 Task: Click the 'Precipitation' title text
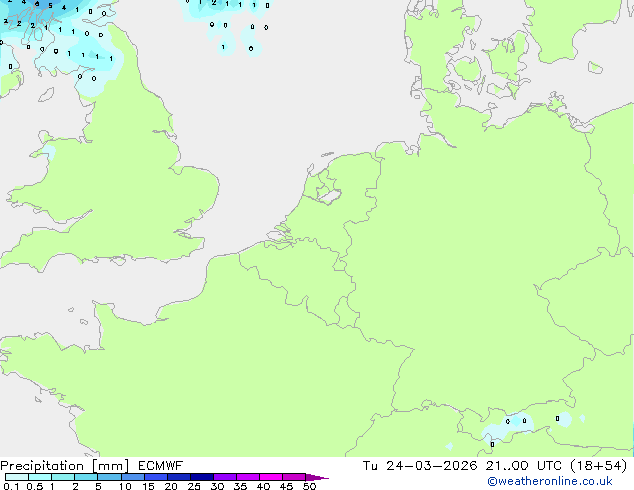(x=42, y=466)
